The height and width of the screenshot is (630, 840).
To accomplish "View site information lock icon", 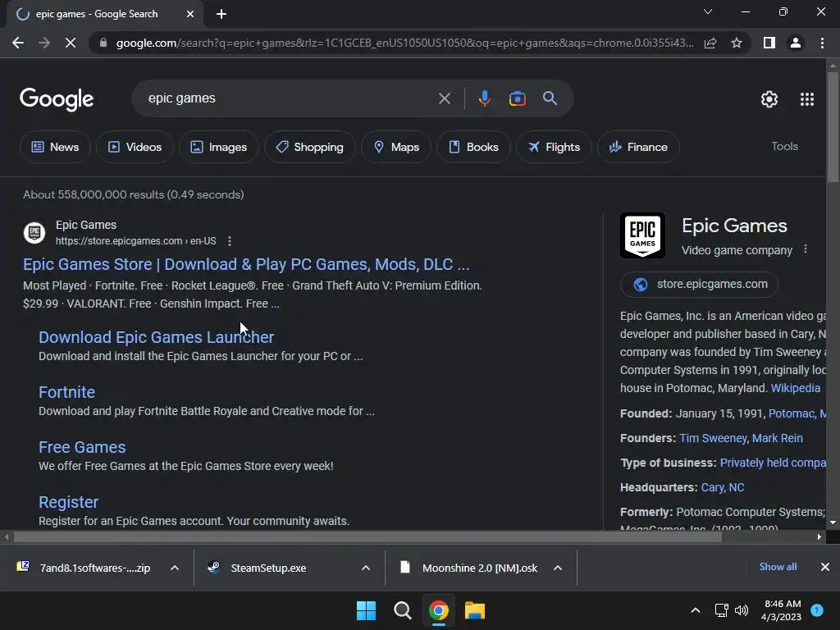I will pos(103,43).
